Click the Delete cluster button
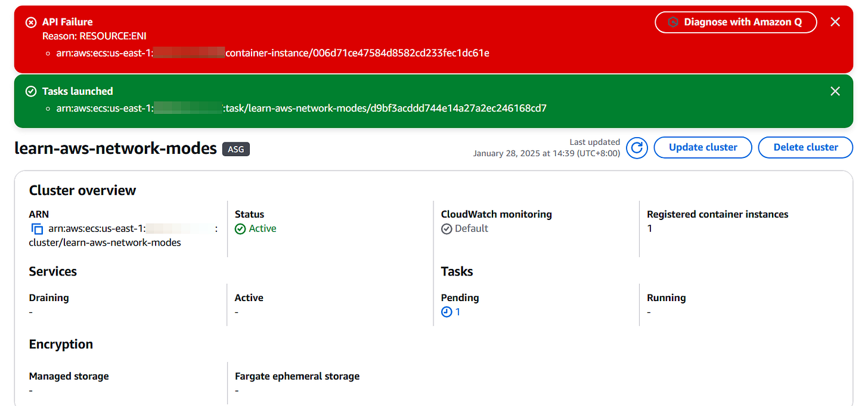 point(805,147)
